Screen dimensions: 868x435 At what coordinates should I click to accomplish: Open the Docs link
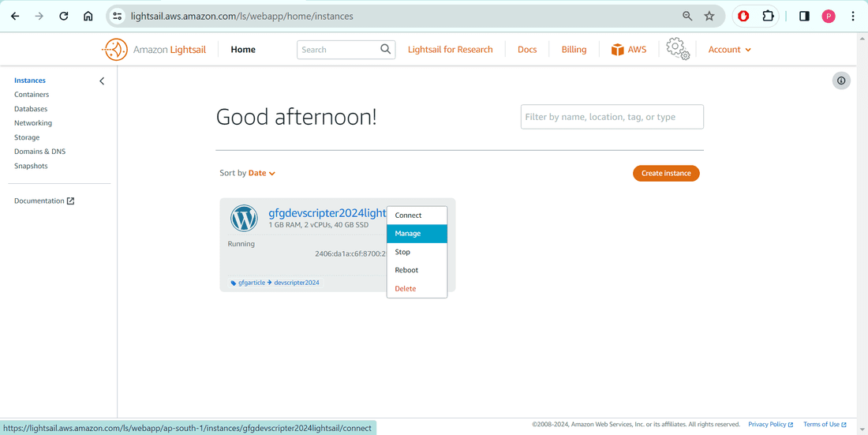(x=527, y=49)
